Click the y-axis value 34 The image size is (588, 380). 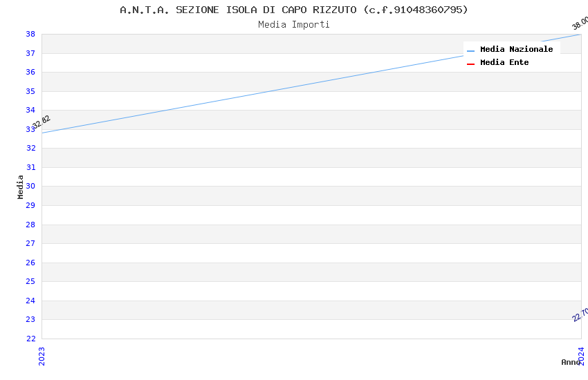tap(30, 110)
